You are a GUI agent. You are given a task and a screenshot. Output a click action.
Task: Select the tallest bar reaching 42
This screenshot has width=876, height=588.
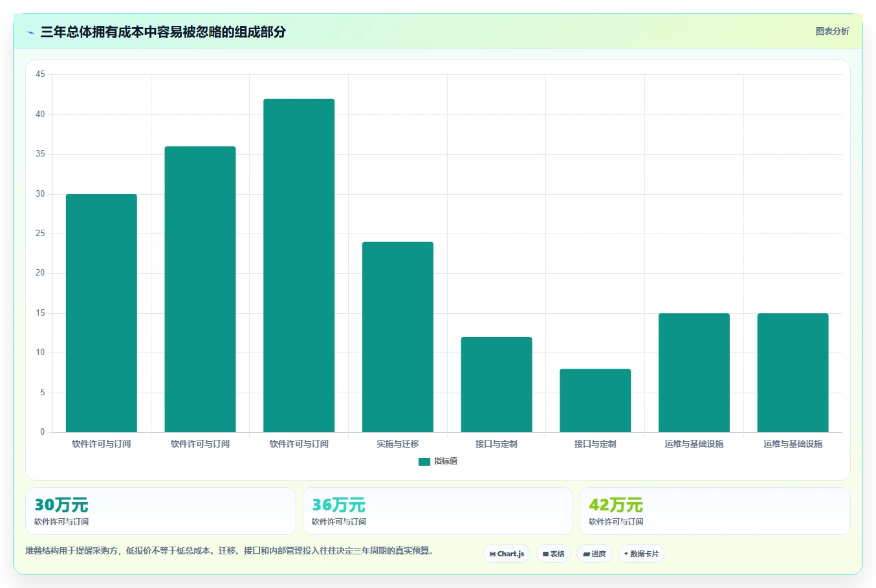pyautogui.click(x=299, y=265)
